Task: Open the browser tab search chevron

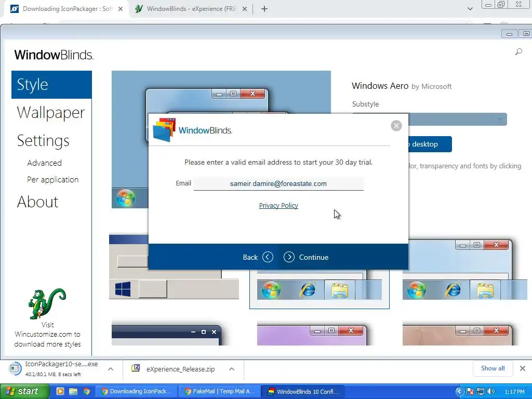Action: (470, 9)
